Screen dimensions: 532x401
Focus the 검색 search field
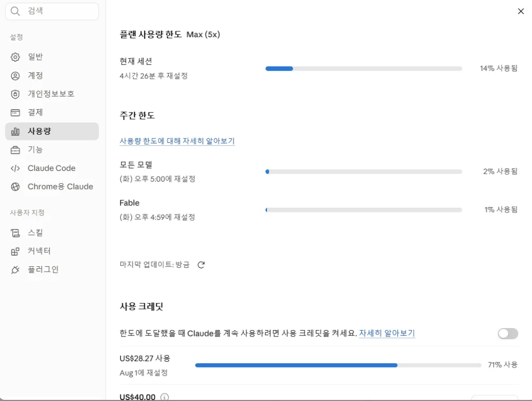[x=52, y=11]
